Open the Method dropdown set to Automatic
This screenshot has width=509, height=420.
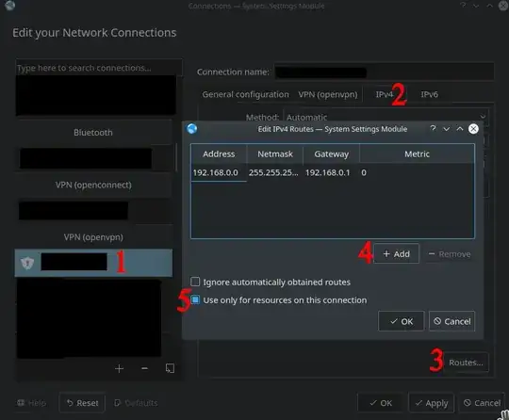click(386, 117)
